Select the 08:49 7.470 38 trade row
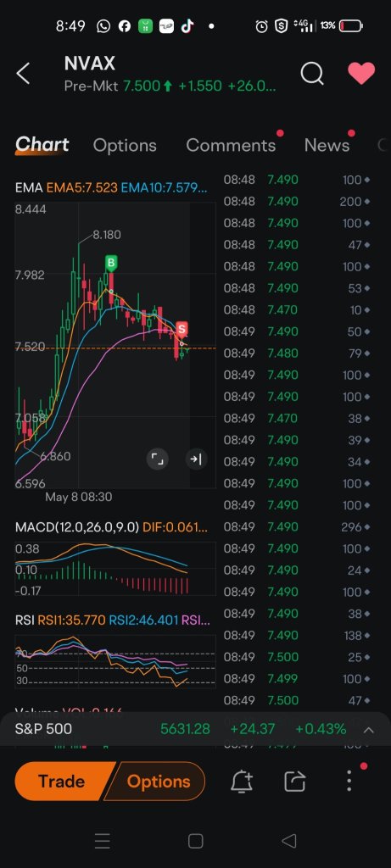 [x=297, y=419]
